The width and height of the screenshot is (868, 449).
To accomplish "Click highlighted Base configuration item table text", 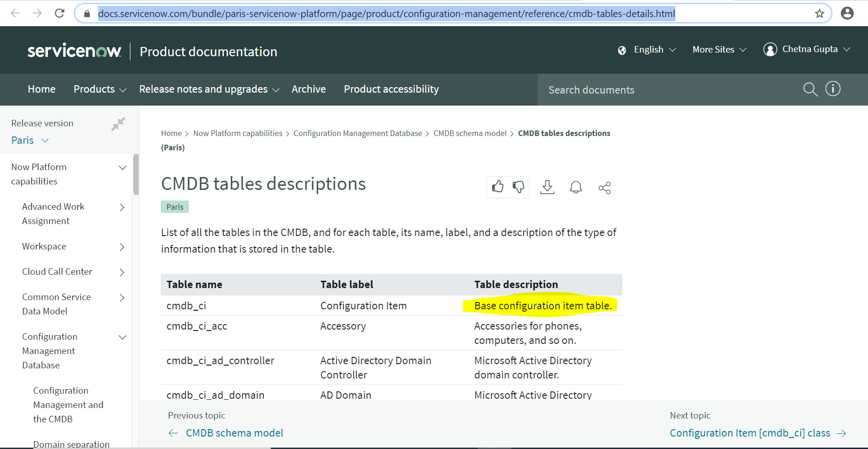I will [543, 306].
